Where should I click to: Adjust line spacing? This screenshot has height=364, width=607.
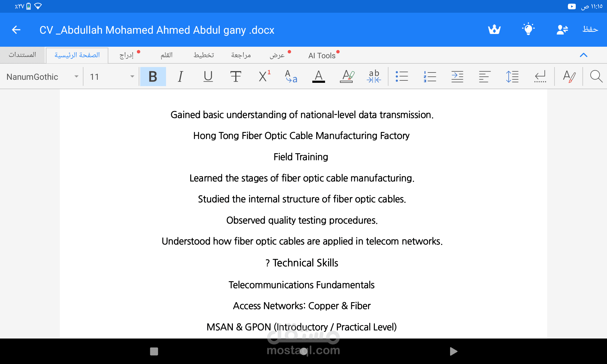click(x=512, y=76)
